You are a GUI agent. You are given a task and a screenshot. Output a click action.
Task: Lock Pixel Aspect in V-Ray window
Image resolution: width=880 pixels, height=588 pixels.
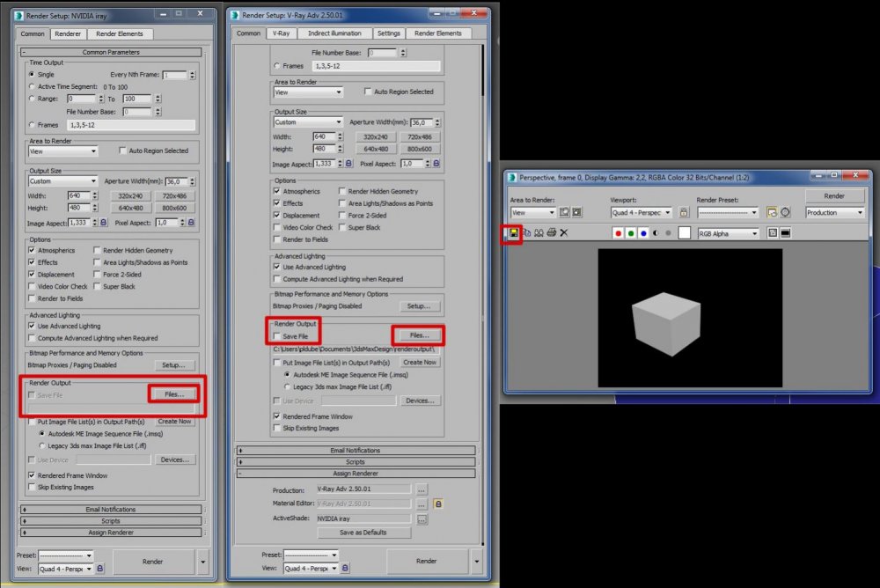(x=436, y=164)
